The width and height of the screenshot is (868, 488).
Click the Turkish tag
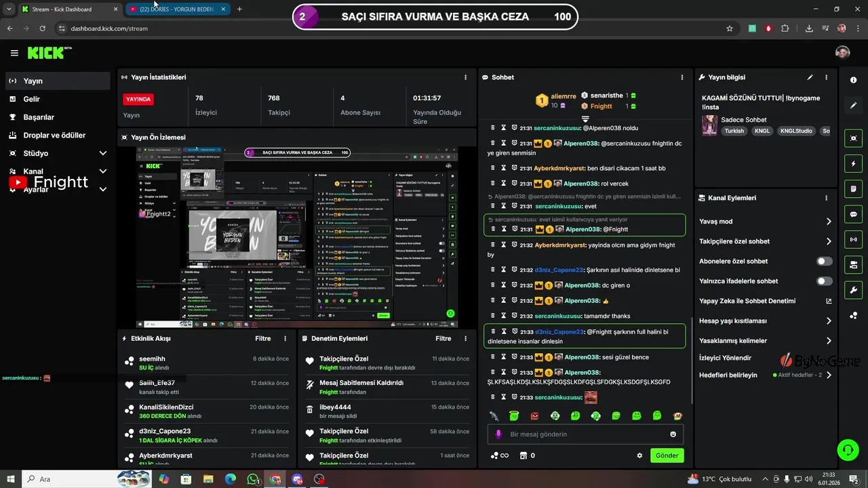click(734, 131)
